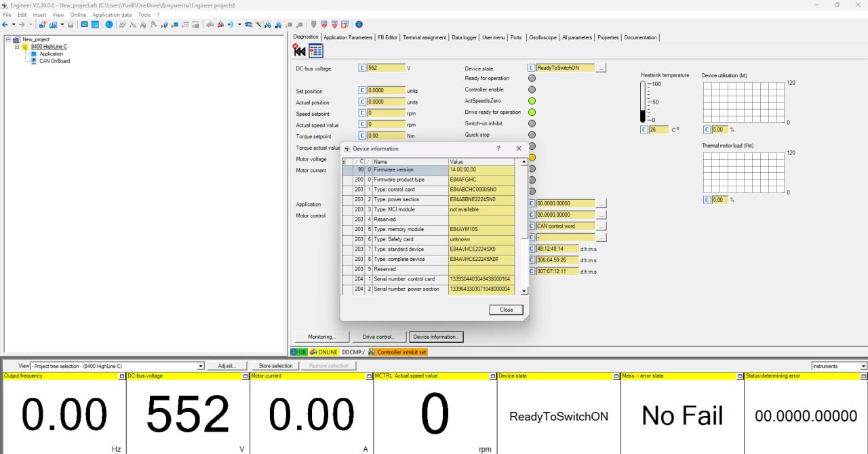Click the C icon beside DC-bus voltage

point(362,68)
